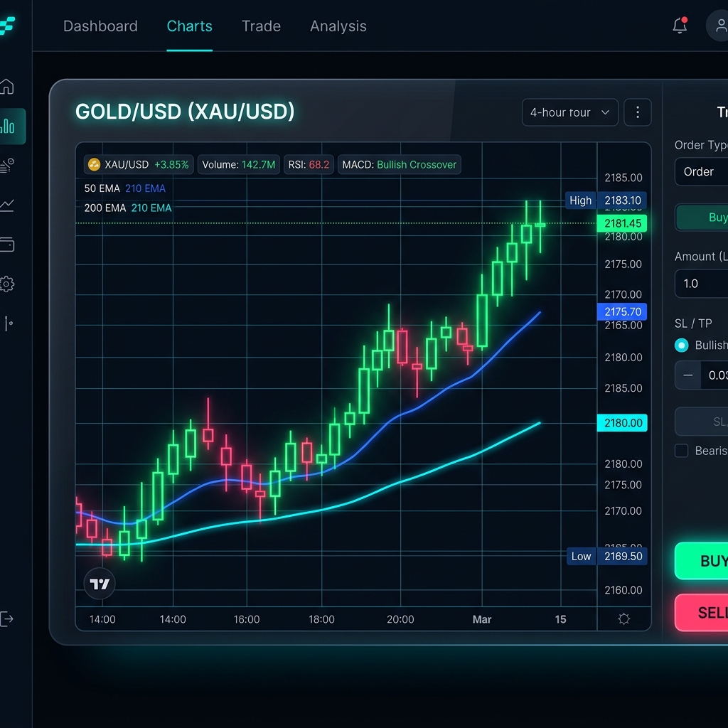
Task: Click the 16:00 time axis label
Action: pyautogui.click(x=247, y=619)
